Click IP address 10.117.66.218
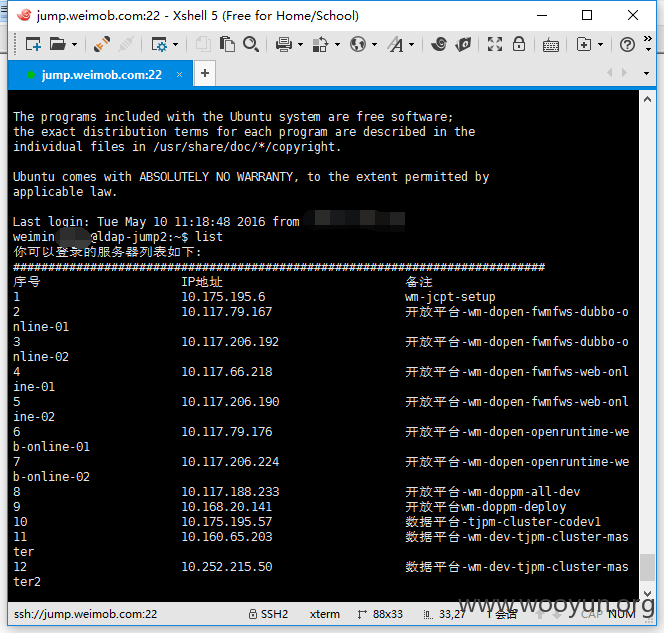 point(227,372)
